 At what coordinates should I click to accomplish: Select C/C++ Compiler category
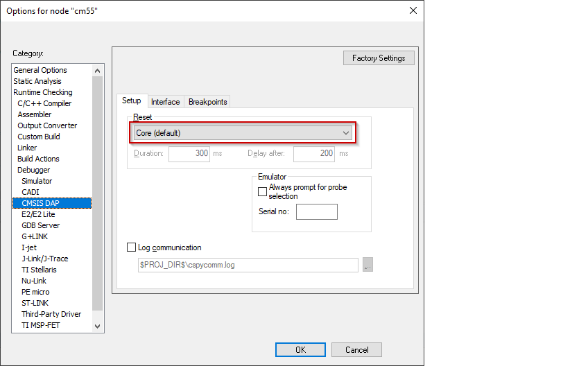[x=44, y=103]
